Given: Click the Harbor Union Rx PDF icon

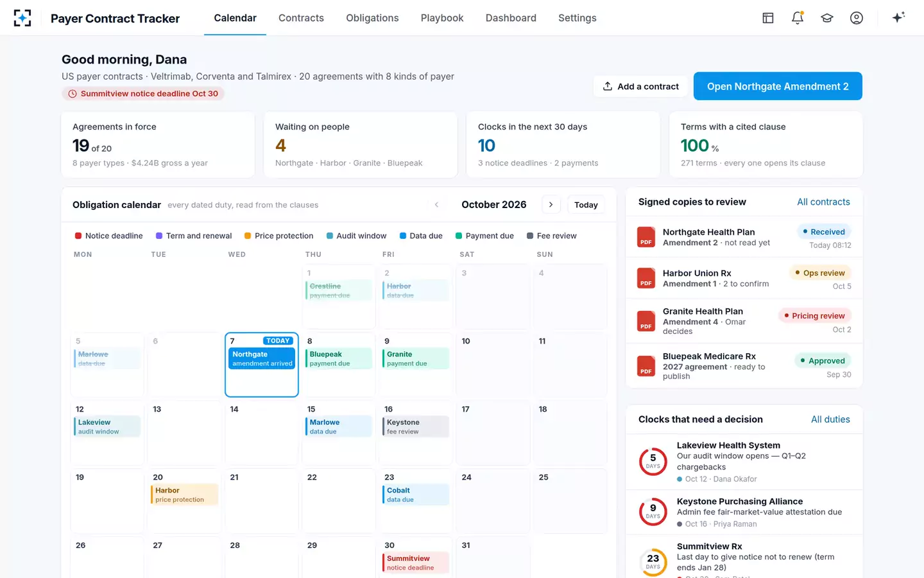Looking at the screenshot, I should pos(646,278).
